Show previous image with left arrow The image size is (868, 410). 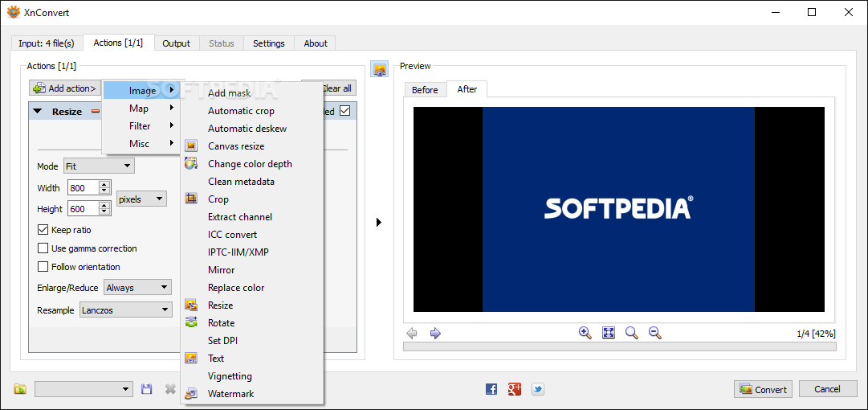point(412,333)
